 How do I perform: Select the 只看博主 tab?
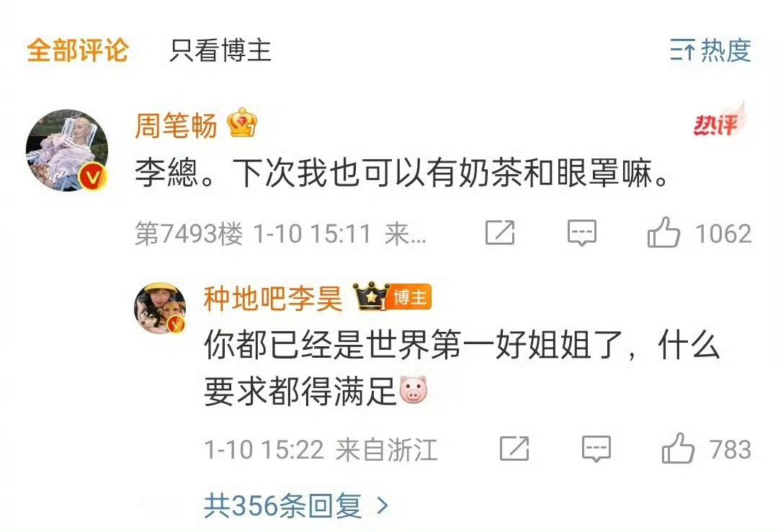[x=220, y=50]
